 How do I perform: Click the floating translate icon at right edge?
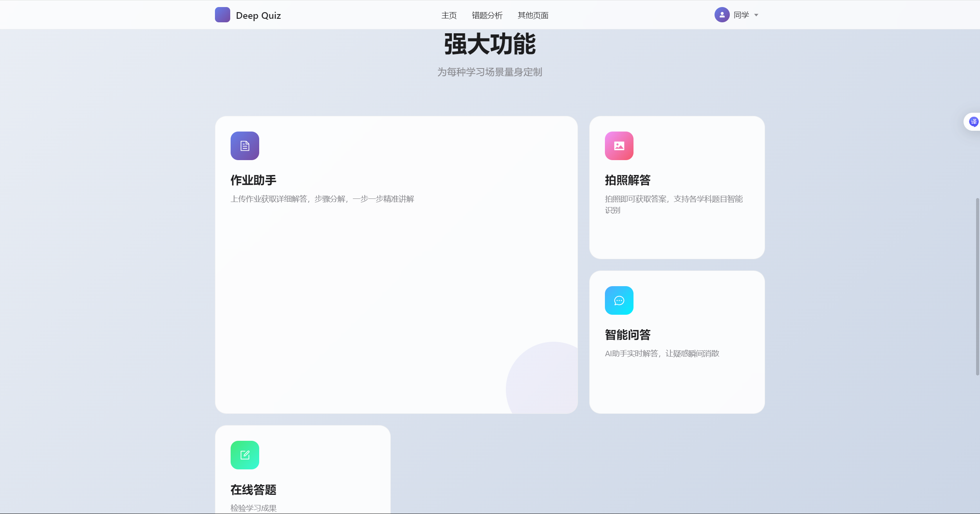[x=973, y=122]
